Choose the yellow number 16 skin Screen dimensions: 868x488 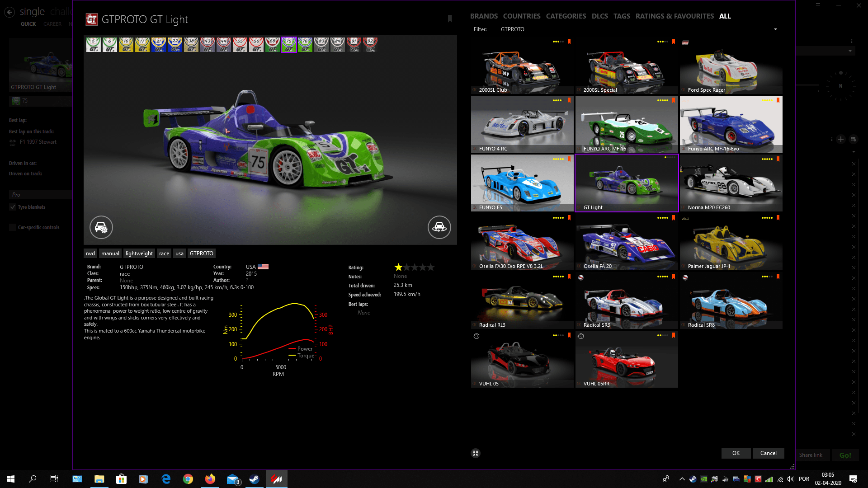click(126, 45)
